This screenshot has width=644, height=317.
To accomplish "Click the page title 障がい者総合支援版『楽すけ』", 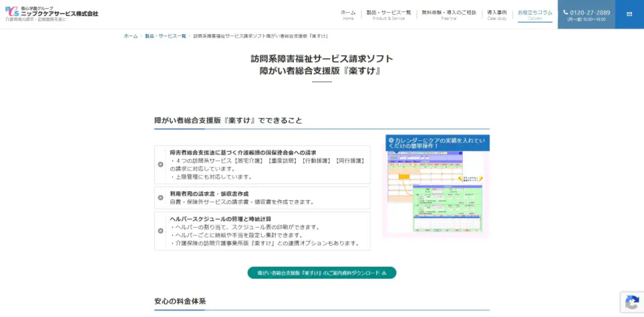I will tap(321, 71).
